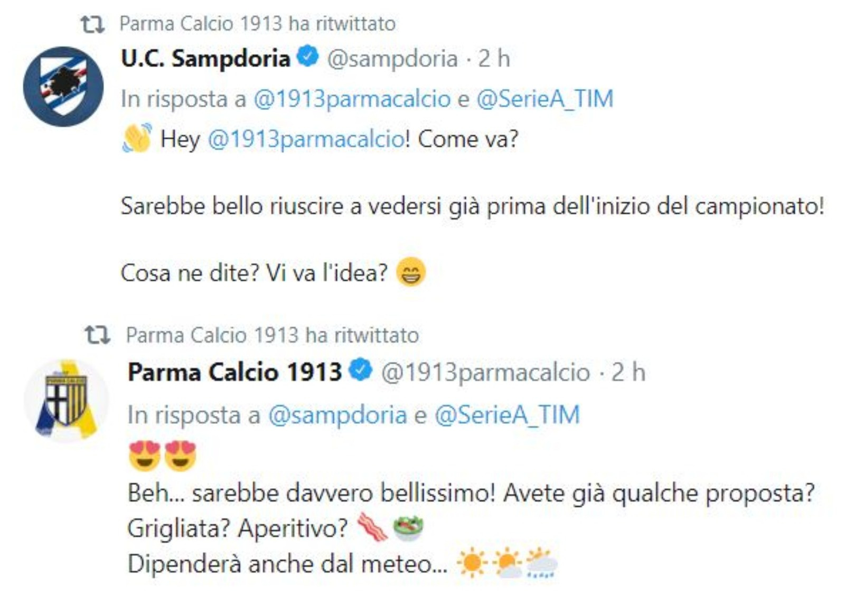Click @1913parmacalcio in the "In risposta a" line
The image size is (845, 616).
(352, 99)
